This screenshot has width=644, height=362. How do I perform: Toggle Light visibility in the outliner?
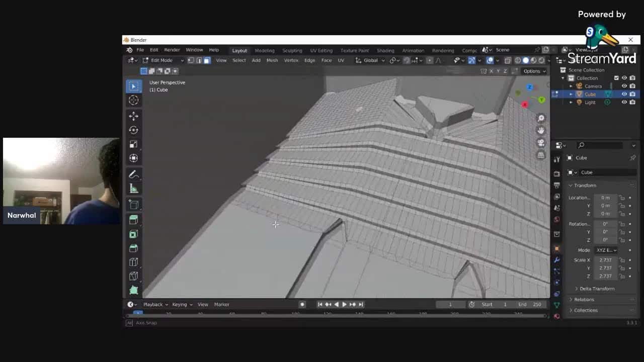pos(624,102)
